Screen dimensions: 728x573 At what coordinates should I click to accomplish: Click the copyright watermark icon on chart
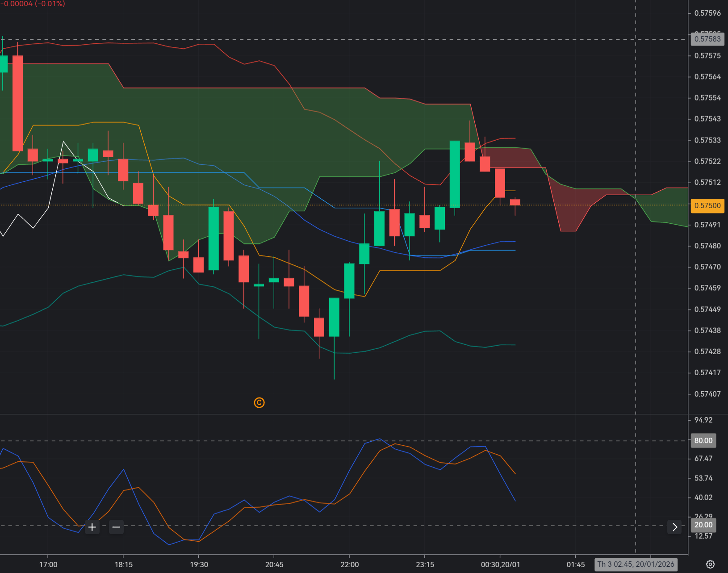(259, 402)
